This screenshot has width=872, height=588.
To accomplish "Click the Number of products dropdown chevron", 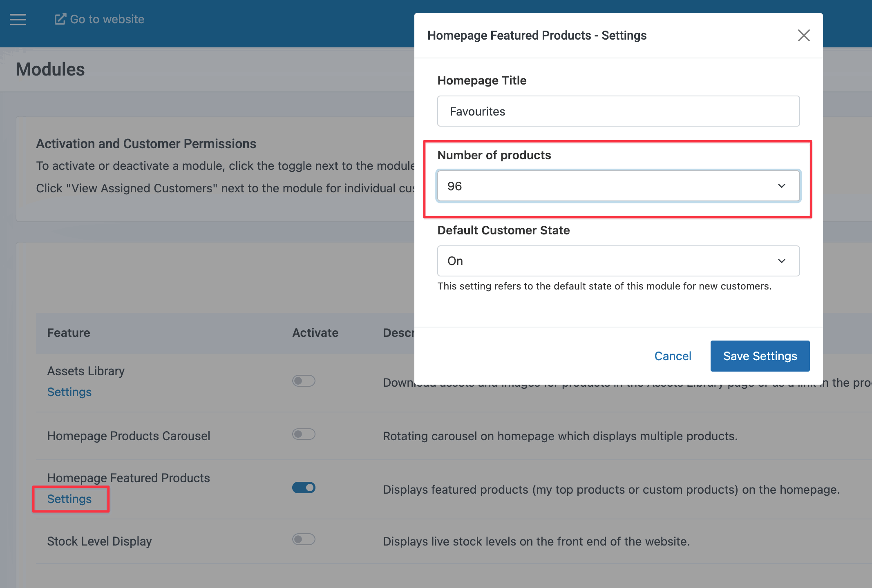I will (781, 186).
